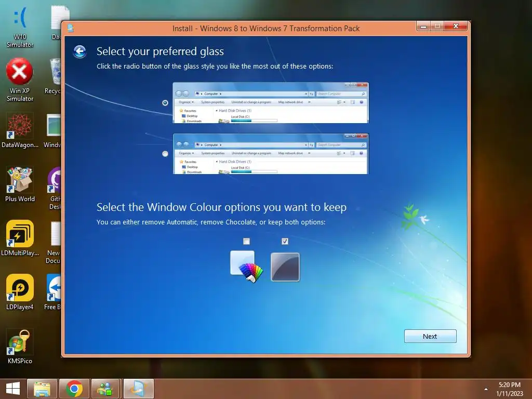Image resolution: width=532 pixels, height=399 pixels.
Task: Go back with the blue arrow button
Action: point(79,51)
